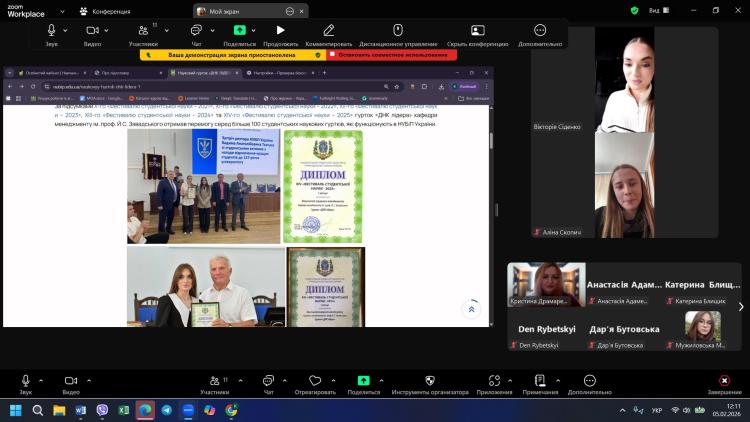Click Завершение end meeting icon
Viewport: 750px width, 422px height.
[x=724, y=381]
